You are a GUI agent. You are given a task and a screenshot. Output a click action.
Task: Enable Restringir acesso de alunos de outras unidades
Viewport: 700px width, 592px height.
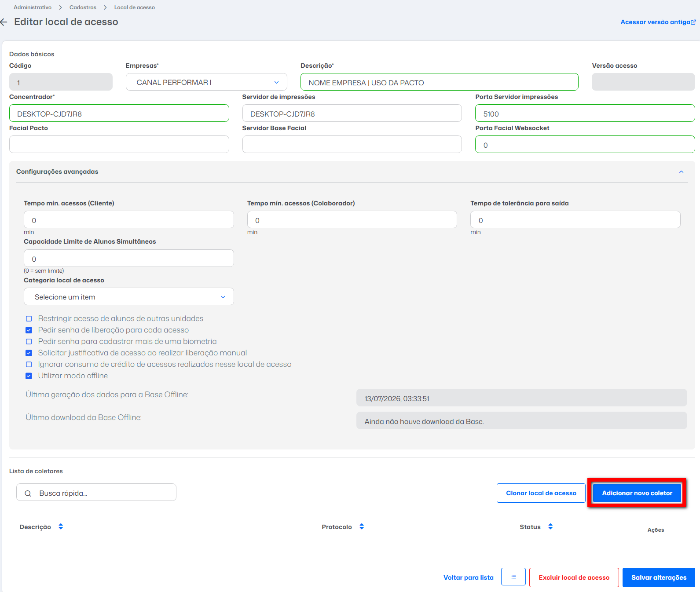point(29,318)
